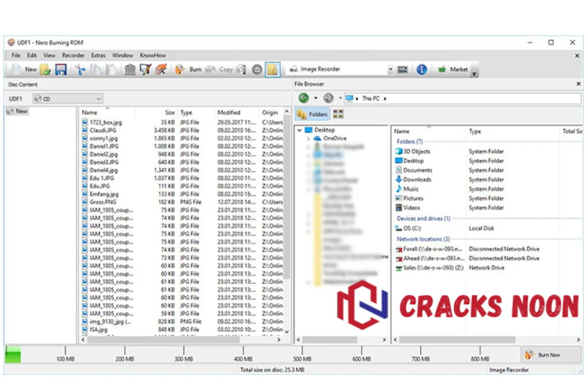The image size is (588, 378).
Task: Click the Eject disc round icon
Action: click(x=257, y=69)
